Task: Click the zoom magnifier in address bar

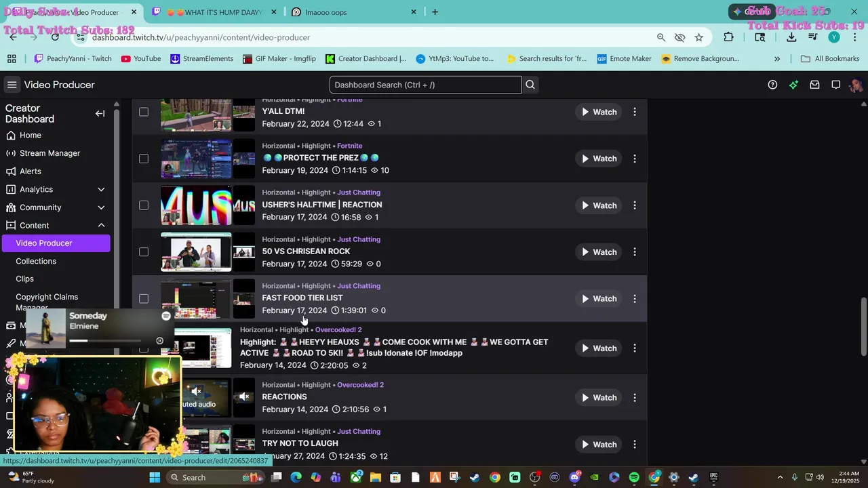Action: click(660, 37)
